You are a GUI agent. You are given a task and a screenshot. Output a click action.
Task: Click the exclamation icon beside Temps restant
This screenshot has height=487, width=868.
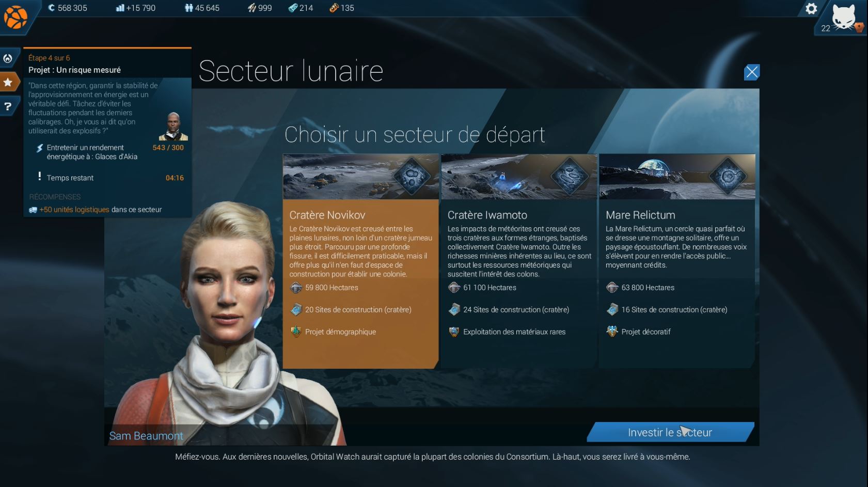pos(39,177)
